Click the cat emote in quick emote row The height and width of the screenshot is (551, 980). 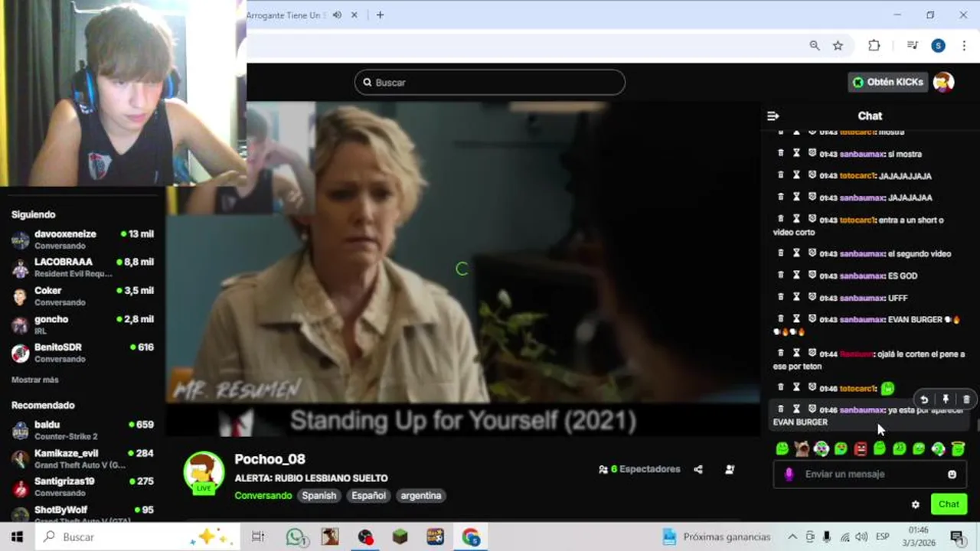click(x=802, y=448)
